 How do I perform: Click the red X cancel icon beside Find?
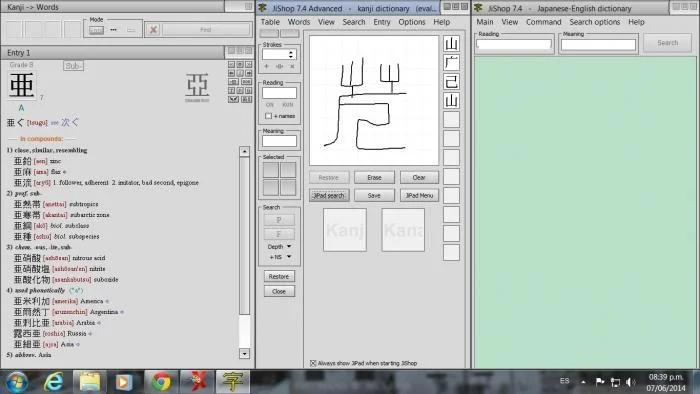tap(153, 30)
